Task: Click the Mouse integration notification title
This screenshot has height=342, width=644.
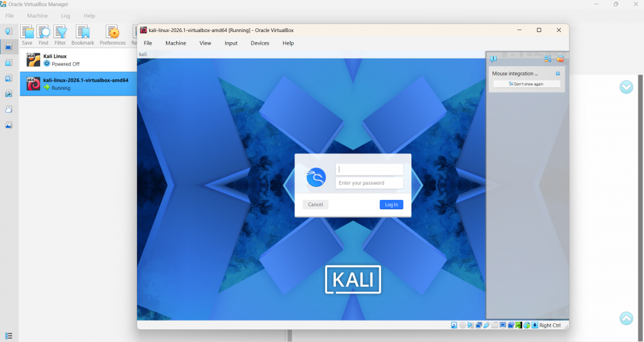Action: 515,74
